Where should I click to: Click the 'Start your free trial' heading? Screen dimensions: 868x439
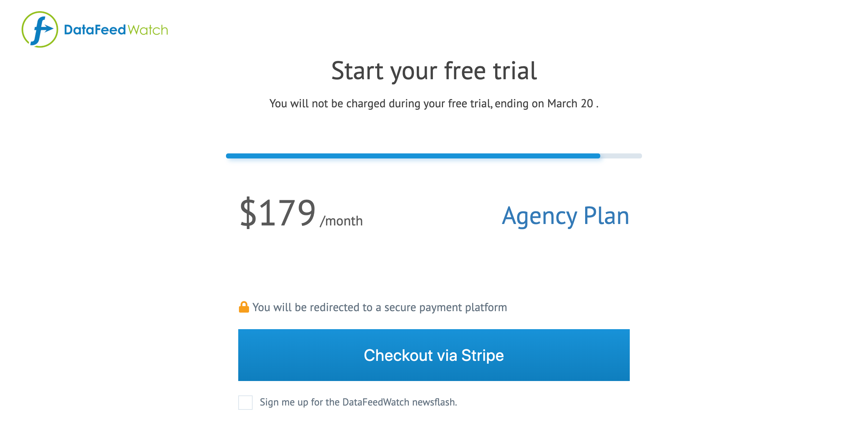point(434,71)
